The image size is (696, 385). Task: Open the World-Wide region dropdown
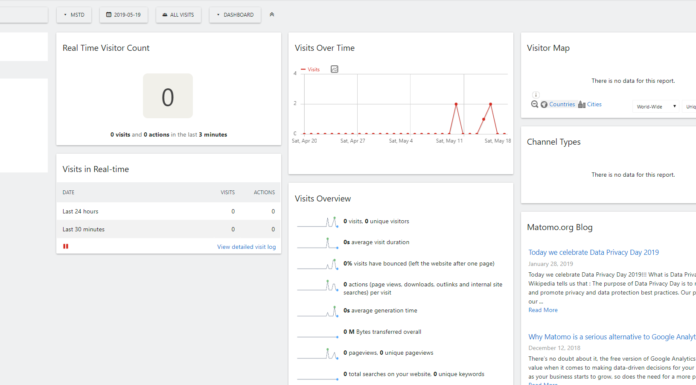(656, 107)
